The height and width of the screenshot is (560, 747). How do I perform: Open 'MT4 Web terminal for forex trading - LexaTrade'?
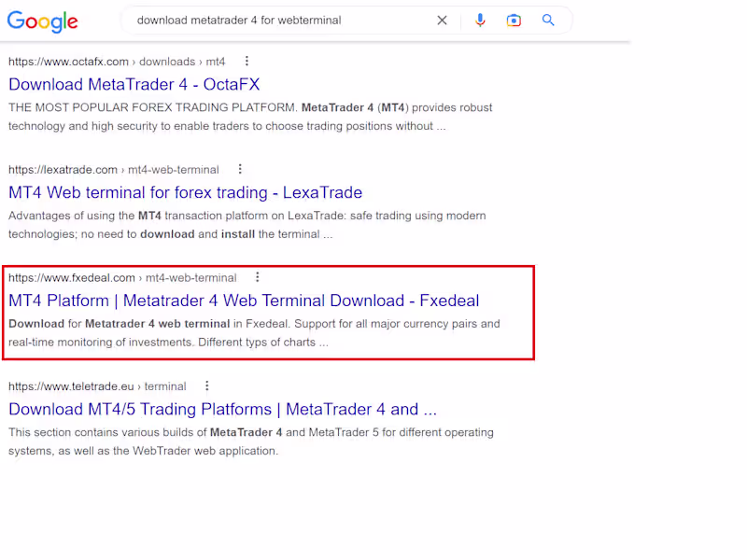click(185, 192)
